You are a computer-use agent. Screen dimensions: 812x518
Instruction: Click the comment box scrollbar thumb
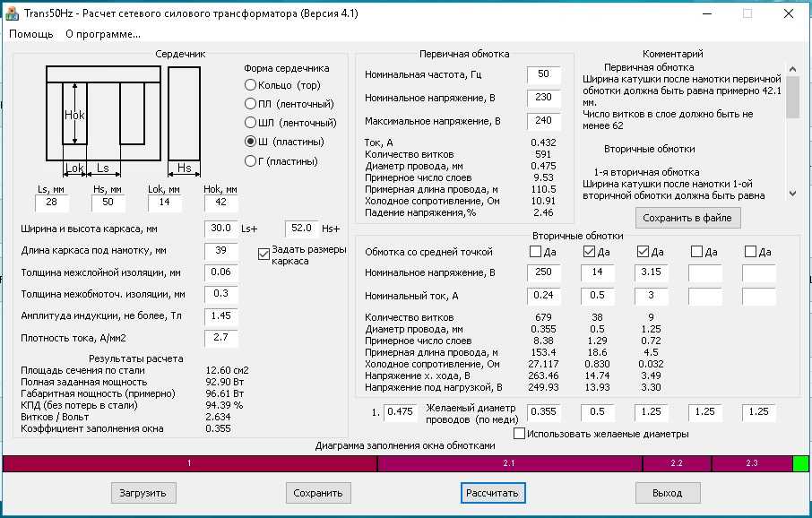click(792, 98)
